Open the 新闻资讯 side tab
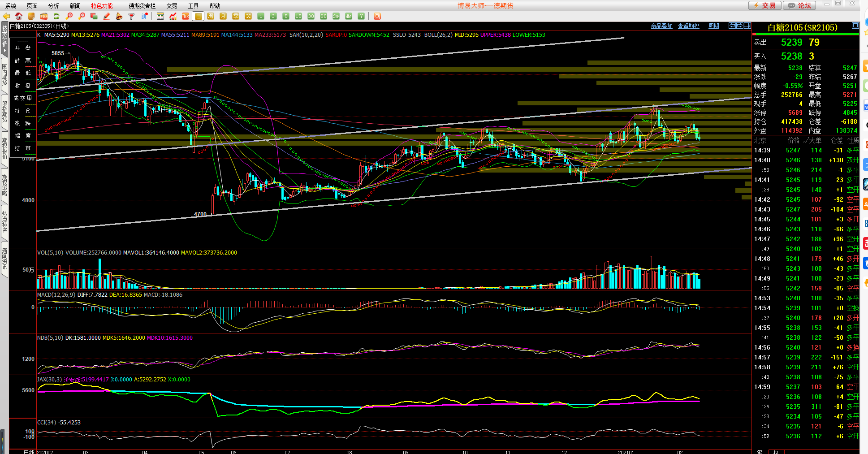The width and height of the screenshot is (868, 454). (4, 259)
